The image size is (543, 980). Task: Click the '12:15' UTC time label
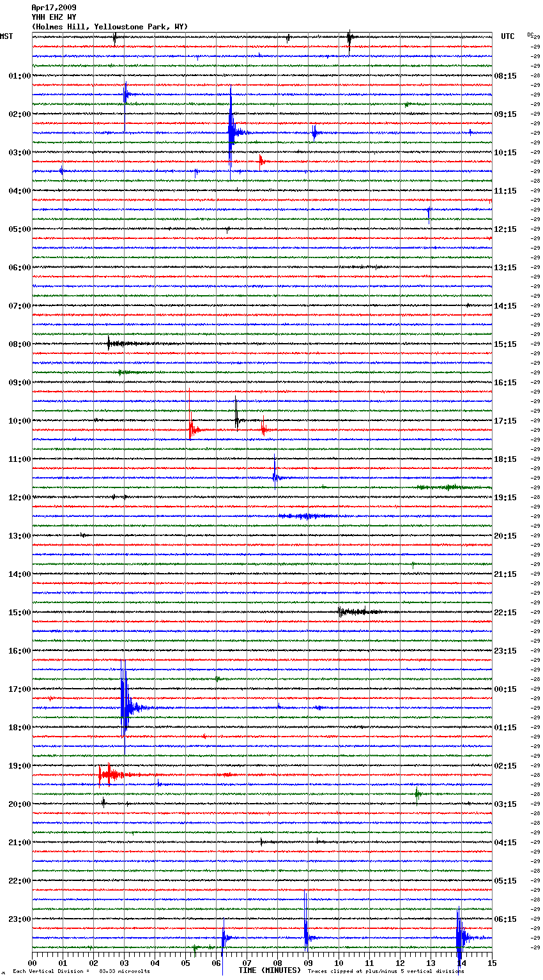[x=505, y=229]
